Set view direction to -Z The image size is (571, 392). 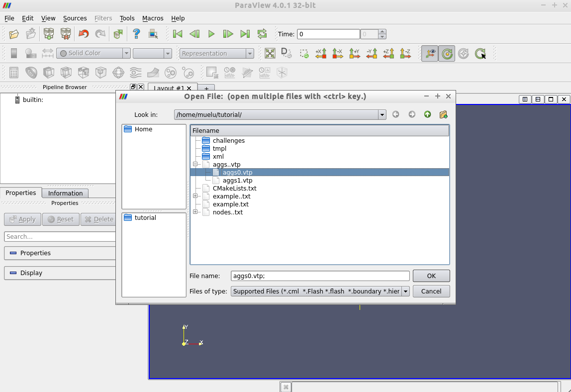pyautogui.click(x=405, y=53)
